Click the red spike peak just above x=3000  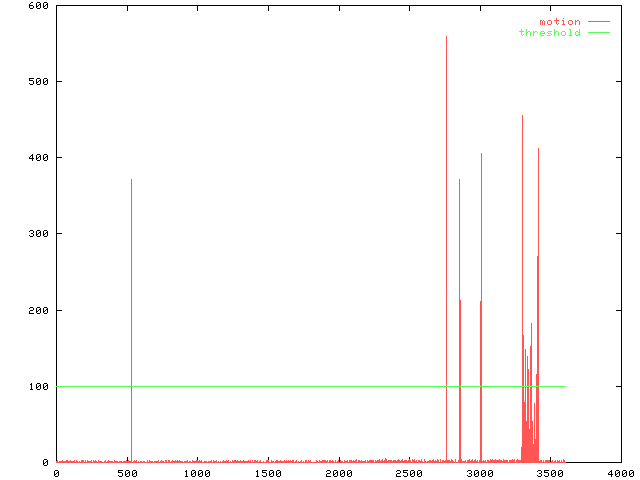coord(481,156)
